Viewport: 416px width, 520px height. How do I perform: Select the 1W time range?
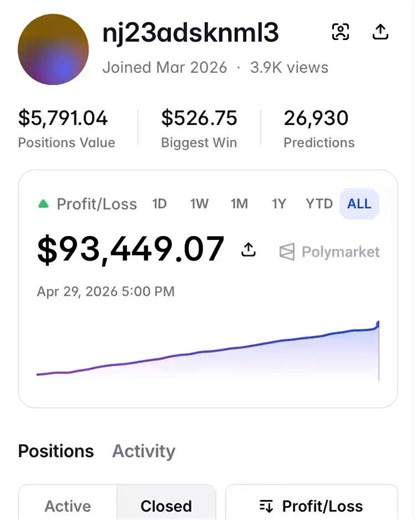click(x=199, y=204)
